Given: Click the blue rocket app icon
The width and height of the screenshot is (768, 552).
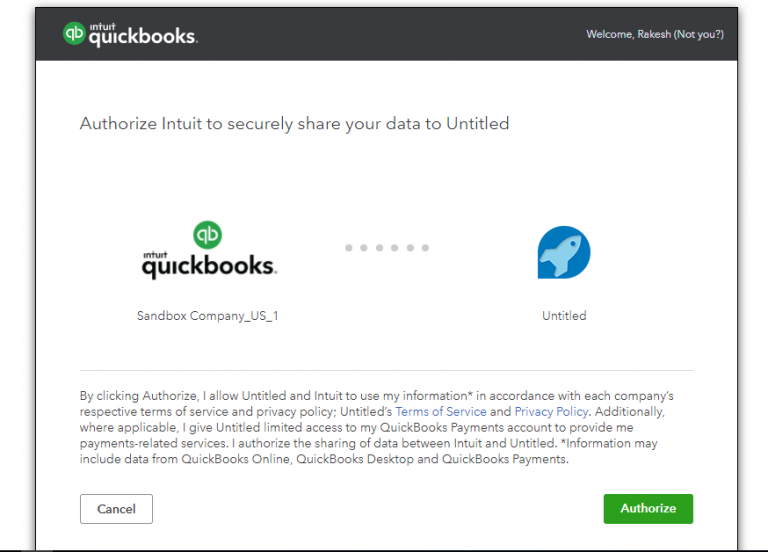Looking at the screenshot, I should (x=564, y=252).
